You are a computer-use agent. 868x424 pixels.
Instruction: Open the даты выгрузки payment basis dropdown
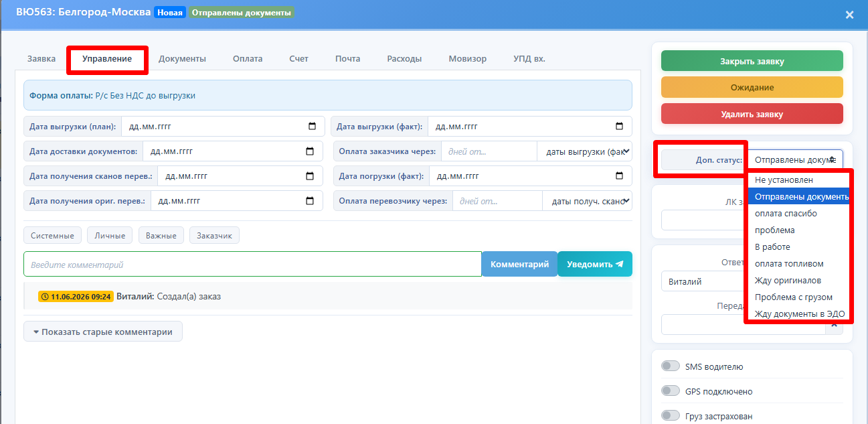(584, 151)
